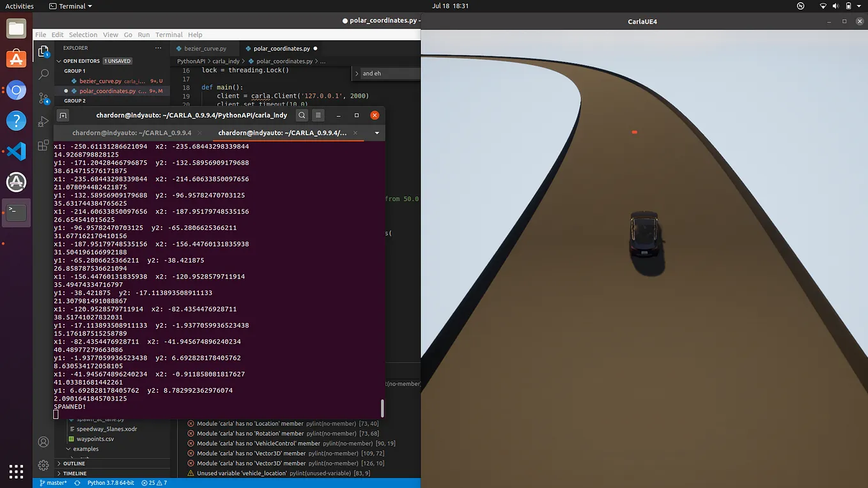
Task: Open the Go menu in VS Code
Action: 128,34
